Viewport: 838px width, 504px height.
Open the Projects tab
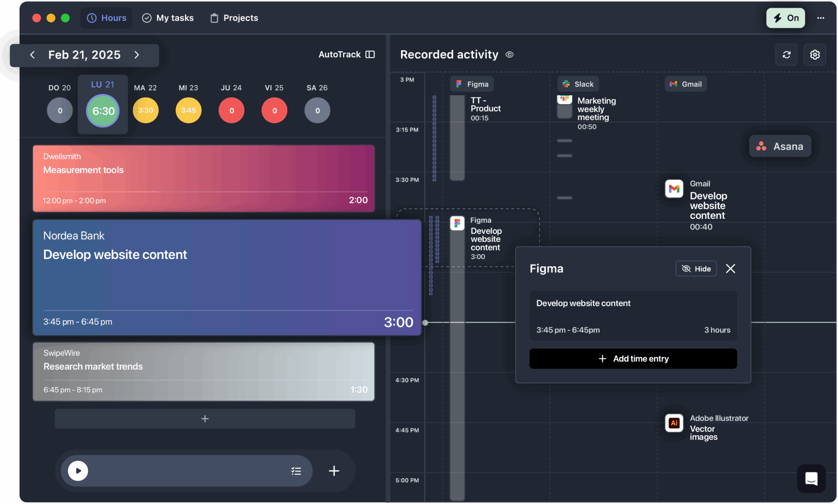click(x=234, y=18)
